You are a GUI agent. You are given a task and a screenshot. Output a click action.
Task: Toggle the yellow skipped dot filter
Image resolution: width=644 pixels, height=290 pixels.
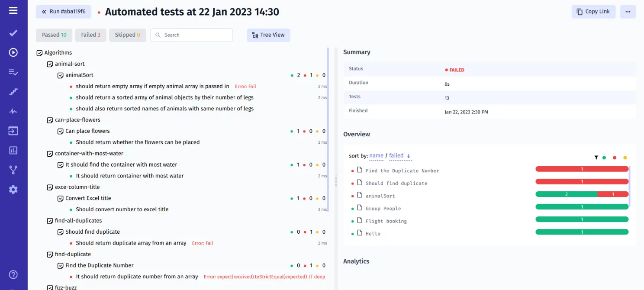pyautogui.click(x=624, y=158)
